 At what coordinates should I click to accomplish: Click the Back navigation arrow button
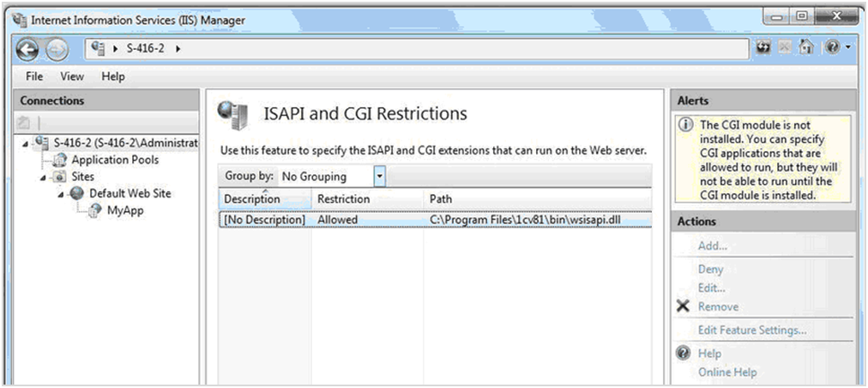point(27,48)
